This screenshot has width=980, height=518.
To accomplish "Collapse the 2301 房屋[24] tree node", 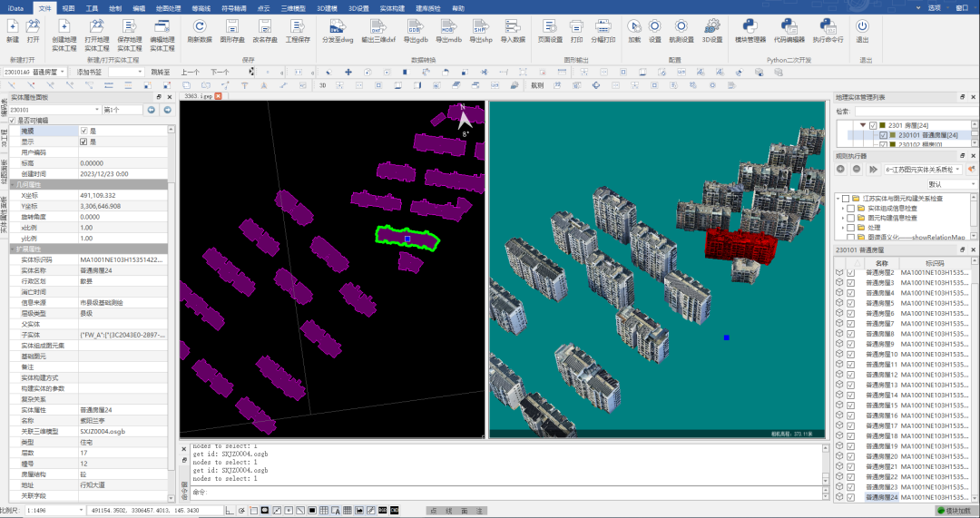I will [x=862, y=125].
